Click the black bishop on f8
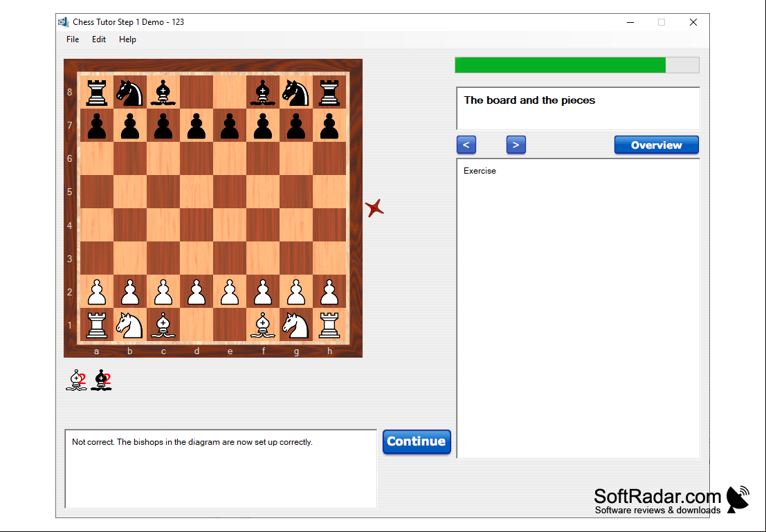 tap(263, 92)
